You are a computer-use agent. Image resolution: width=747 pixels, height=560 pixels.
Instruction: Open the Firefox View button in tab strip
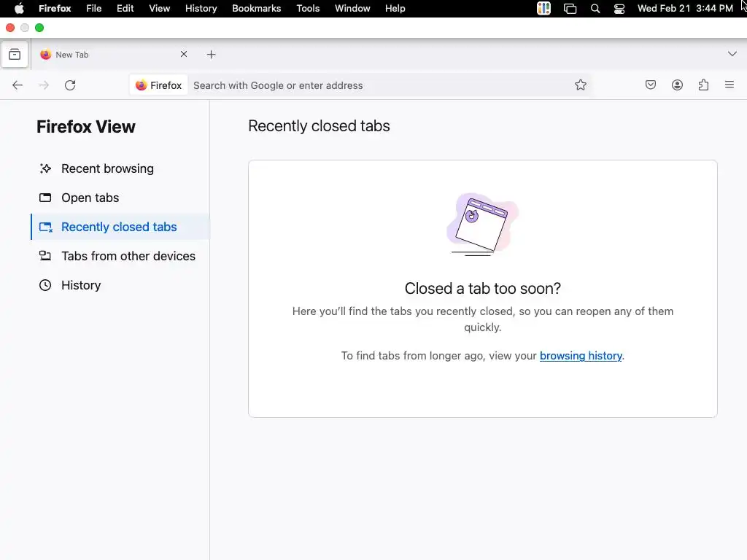15,54
